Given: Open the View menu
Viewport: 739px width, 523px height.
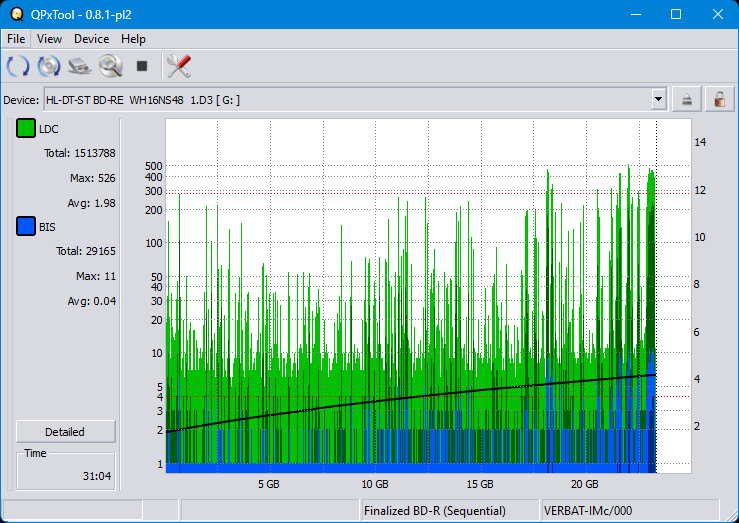Looking at the screenshot, I should pos(49,39).
